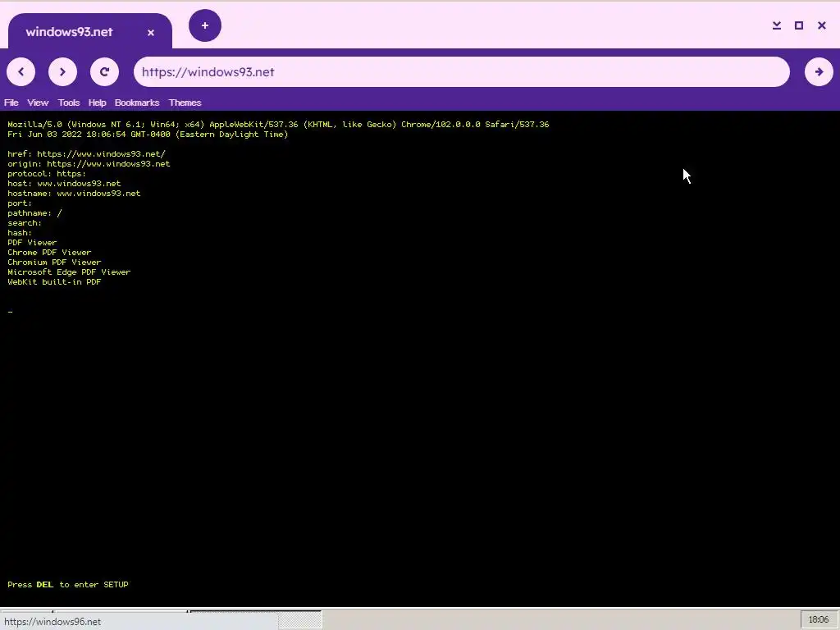840x630 pixels.
Task: Click the PDF Viewer line
Action: point(32,243)
